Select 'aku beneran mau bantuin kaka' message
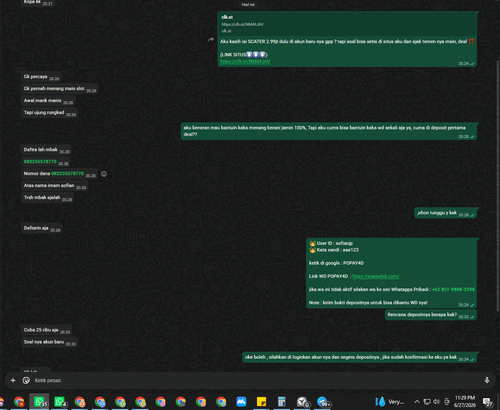The width and height of the screenshot is (500, 410). point(329,131)
